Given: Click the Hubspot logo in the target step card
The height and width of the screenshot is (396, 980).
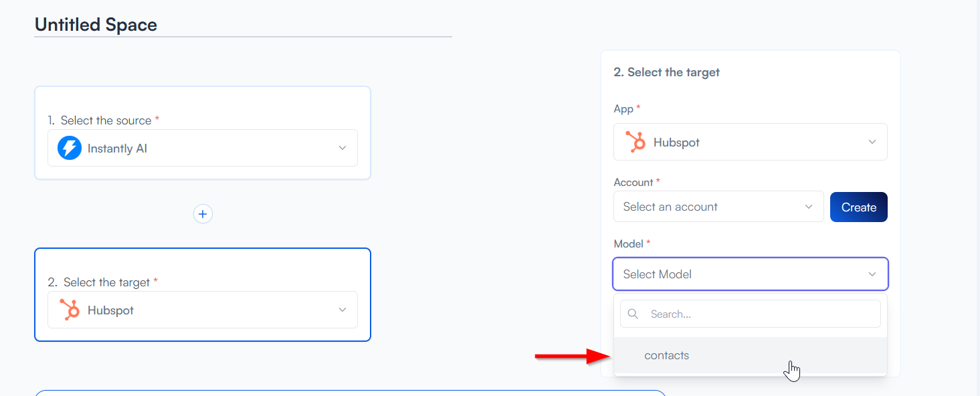Looking at the screenshot, I should click(70, 310).
